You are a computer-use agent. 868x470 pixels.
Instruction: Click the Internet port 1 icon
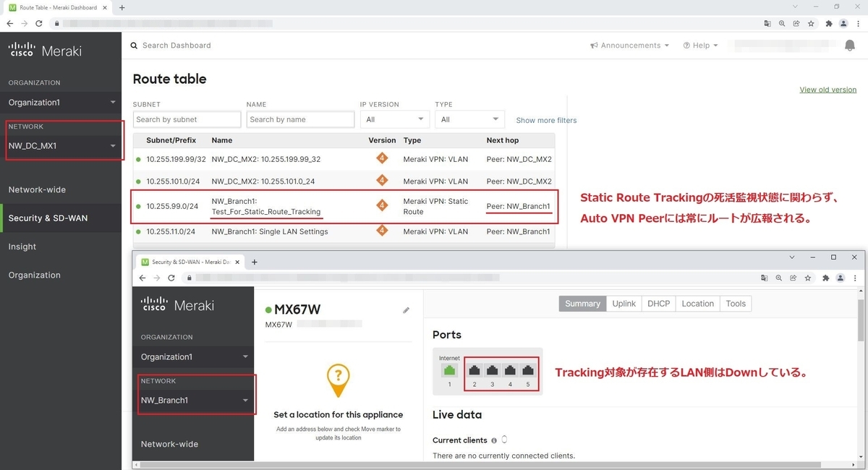coord(449,369)
